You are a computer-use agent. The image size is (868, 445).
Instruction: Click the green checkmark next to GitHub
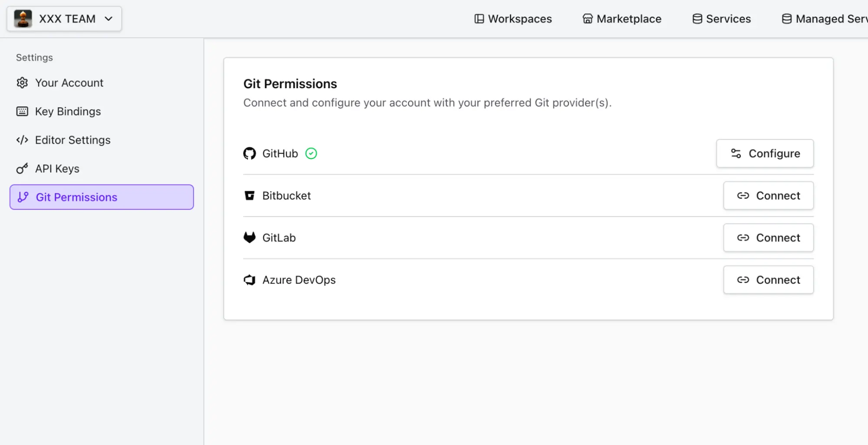(x=311, y=153)
